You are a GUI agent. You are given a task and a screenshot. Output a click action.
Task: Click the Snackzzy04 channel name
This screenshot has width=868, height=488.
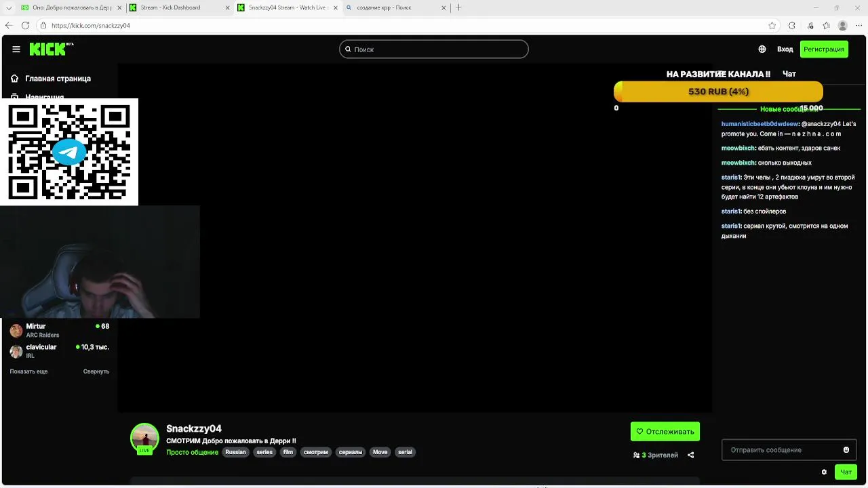tap(194, 428)
